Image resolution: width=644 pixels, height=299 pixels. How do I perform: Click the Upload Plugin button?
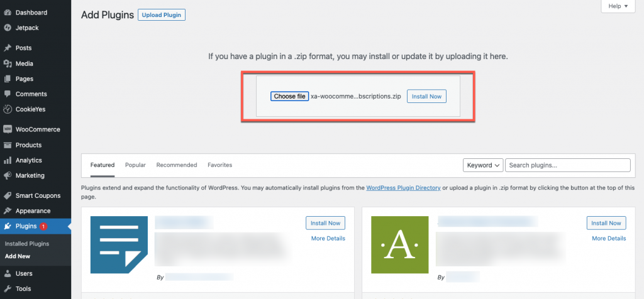coord(162,15)
